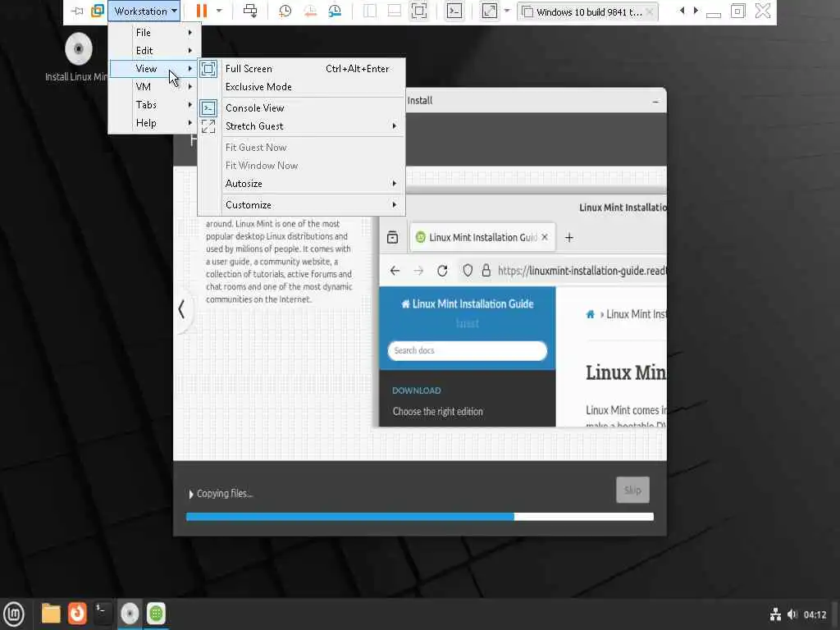Click the console view toolbar icon
Viewport: 840px width, 630px height.
point(454,11)
